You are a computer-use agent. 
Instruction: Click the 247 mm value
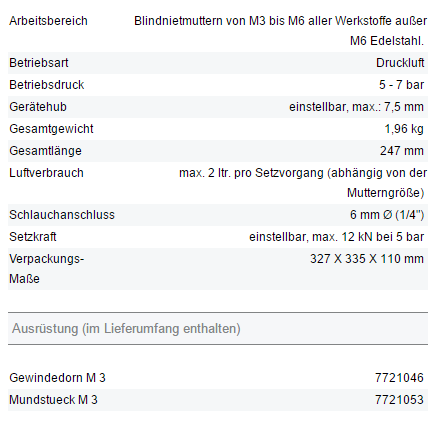point(402,151)
